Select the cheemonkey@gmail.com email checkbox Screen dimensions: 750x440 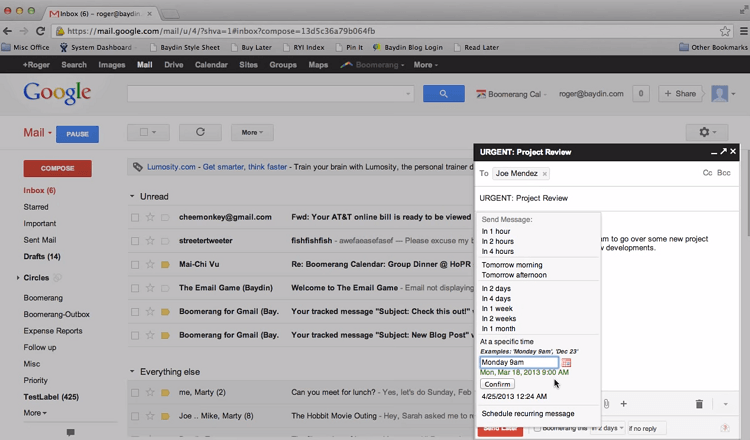(135, 218)
